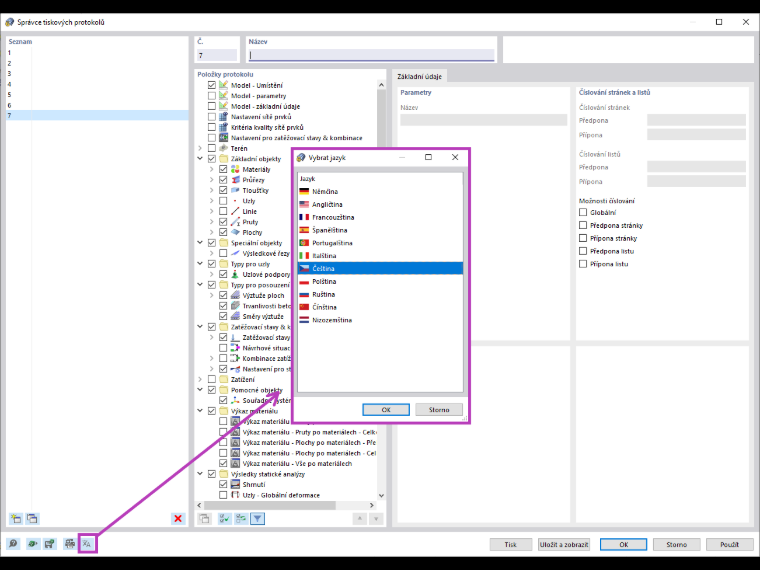
Task: Click the invert selection icon under protocol items
Action: click(241, 519)
